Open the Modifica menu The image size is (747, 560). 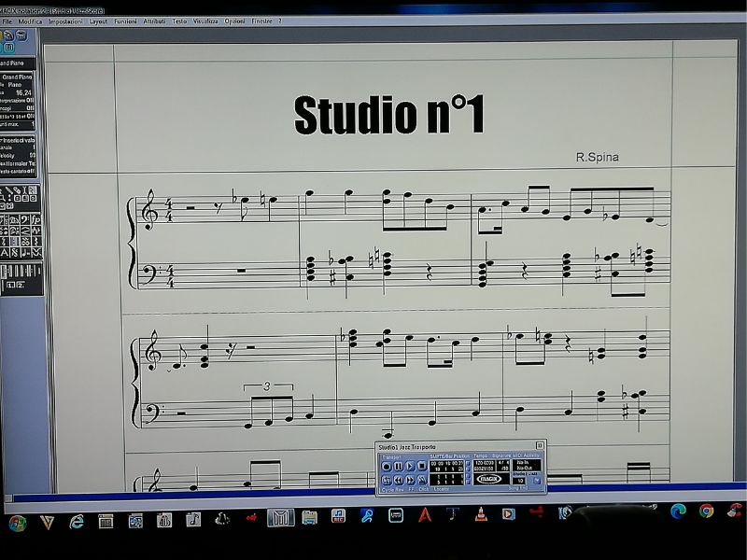click(30, 21)
